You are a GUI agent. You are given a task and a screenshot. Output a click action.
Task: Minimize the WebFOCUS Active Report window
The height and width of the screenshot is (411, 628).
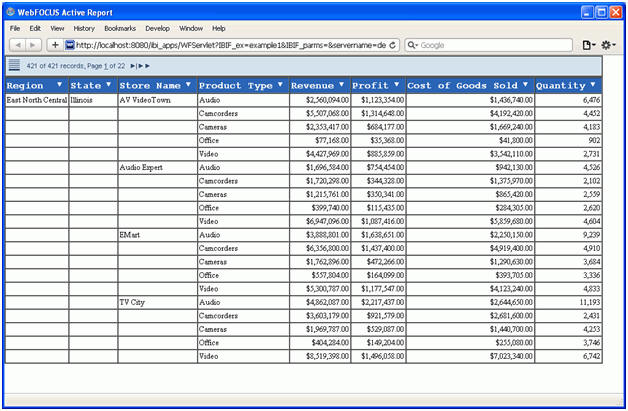pos(587,12)
